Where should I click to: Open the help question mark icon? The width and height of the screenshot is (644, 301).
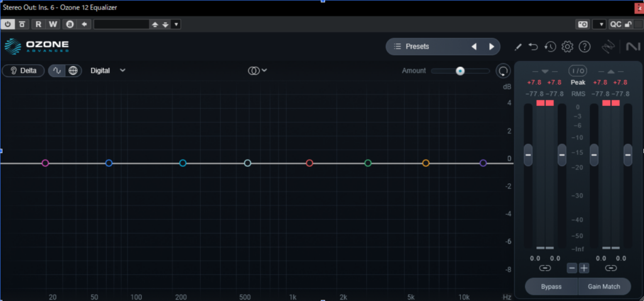click(584, 47)
